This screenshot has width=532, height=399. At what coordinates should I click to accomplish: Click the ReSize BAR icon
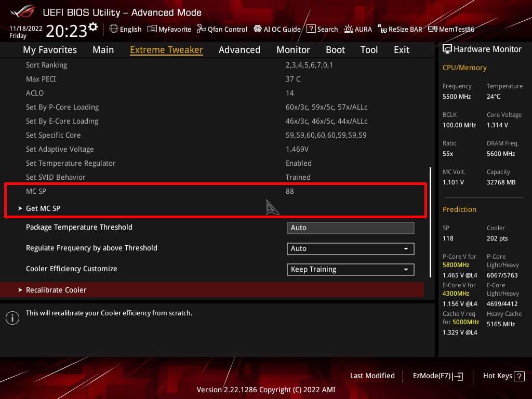[382, 29]
